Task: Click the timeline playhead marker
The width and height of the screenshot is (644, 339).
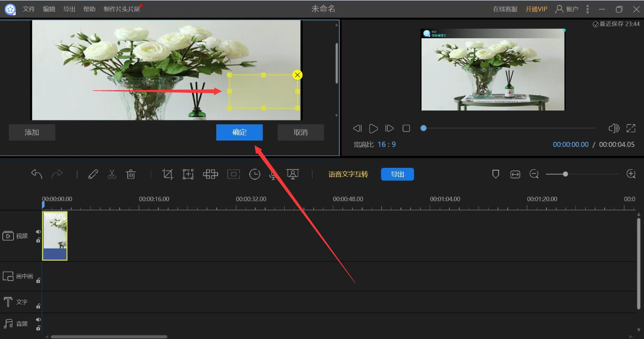Action: (x=43, y=205)
